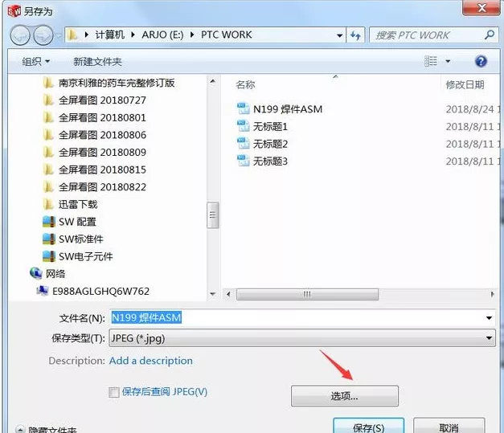The width and height of the screenshot is (504, 433).
Task: Click the blue help icon
Action: (481, 61)
